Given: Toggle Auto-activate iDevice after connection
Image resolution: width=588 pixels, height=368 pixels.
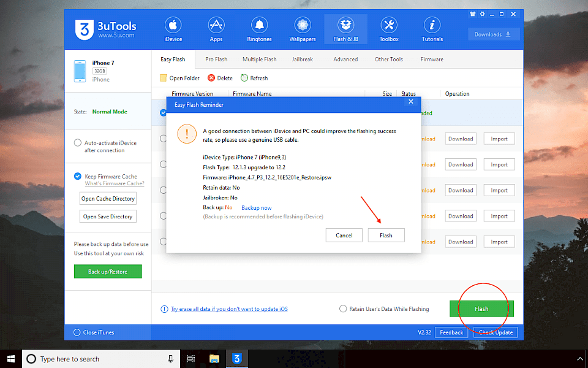Looking at the screenshot, I should [78, 143].
